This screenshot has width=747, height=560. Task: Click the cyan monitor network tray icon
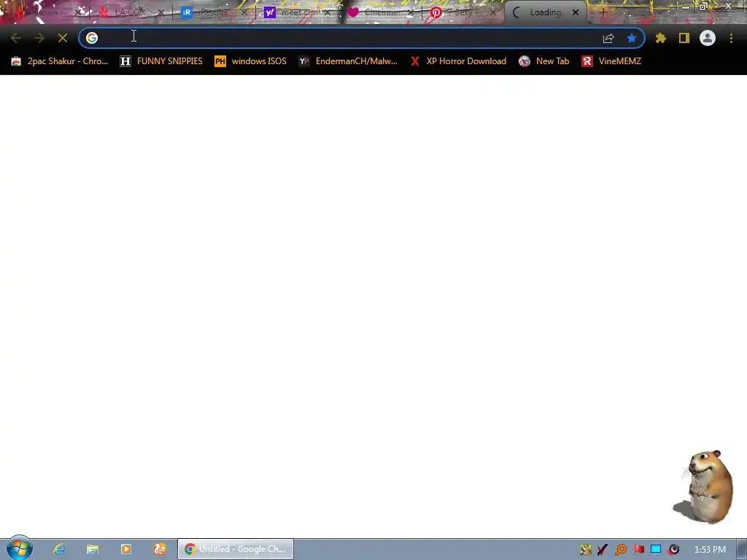click(656, 550)
